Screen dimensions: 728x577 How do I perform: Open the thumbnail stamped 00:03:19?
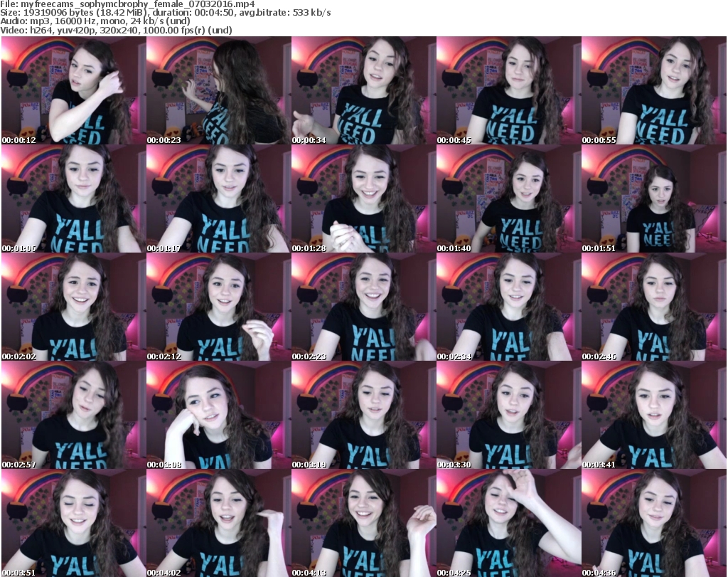pos(363,415)
